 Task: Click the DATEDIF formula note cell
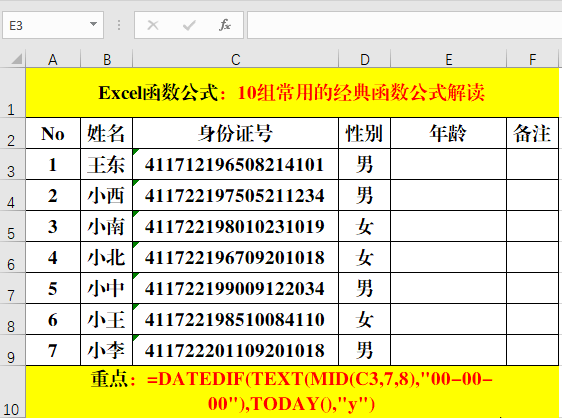292,392
